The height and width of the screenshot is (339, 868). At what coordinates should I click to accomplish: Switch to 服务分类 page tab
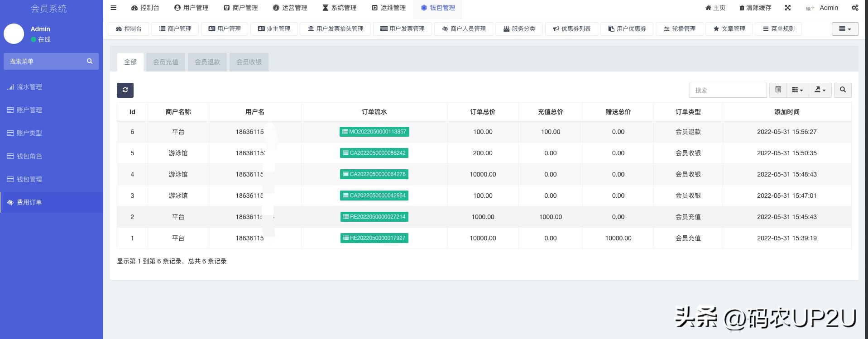[519, 29]
